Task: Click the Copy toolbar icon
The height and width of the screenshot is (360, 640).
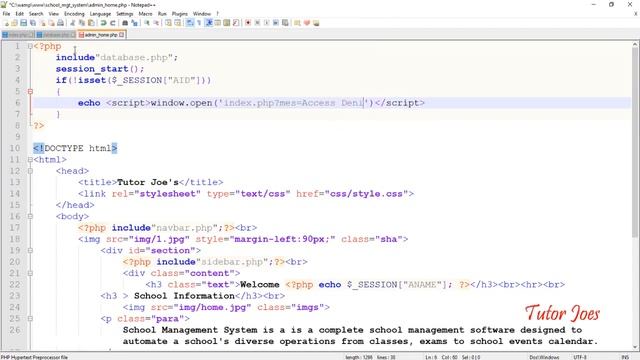Action: [82, 23]
